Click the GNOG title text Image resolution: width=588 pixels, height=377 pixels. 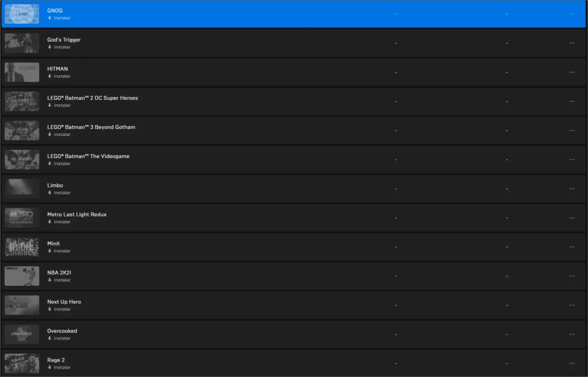[x=55, y=11]
